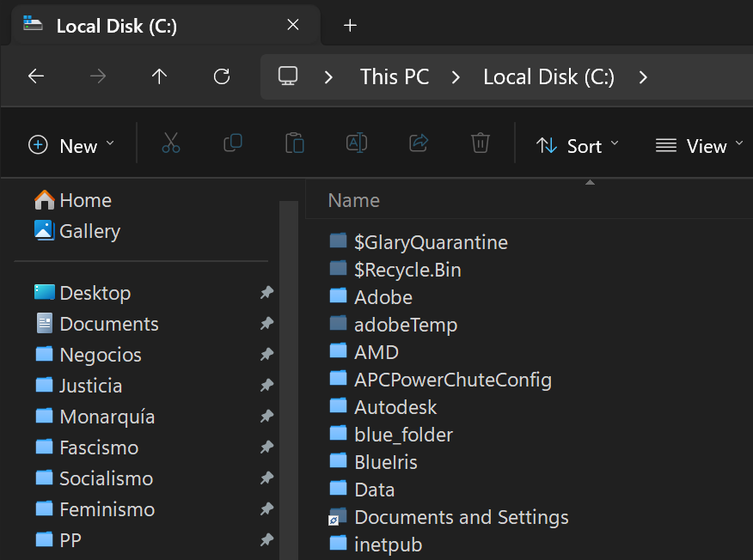Click the Cut scissors icon
Viewport: 753px width, 560px height.
click(x=171, y=143)
